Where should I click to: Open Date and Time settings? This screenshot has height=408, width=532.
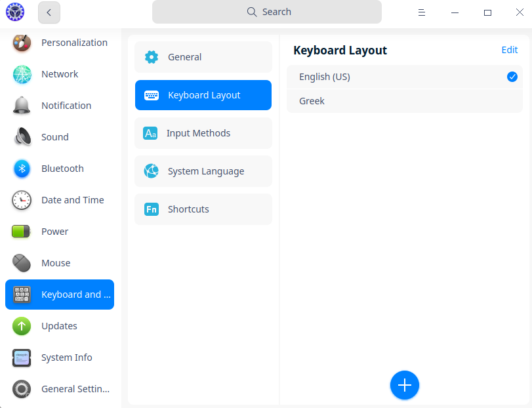coord(72,200)
